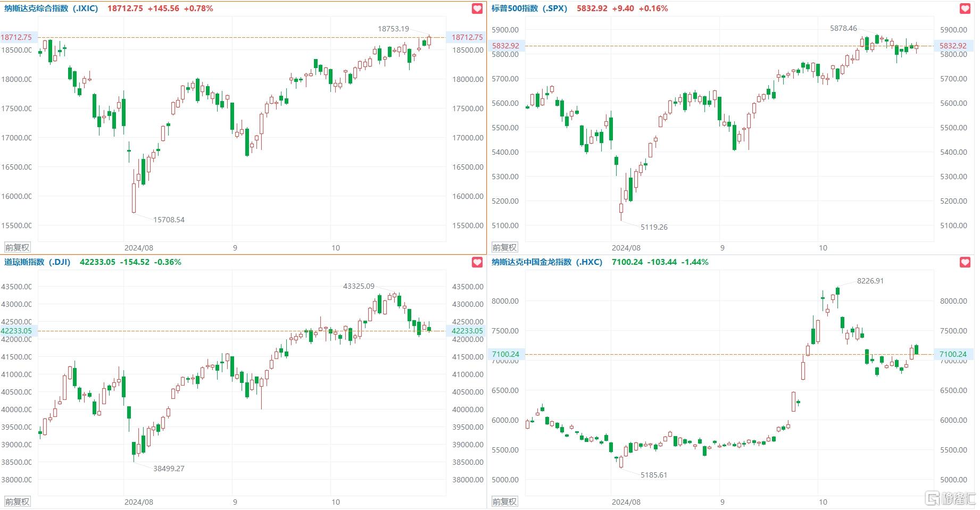
Task: Open the 前复权 dropdown in the Dow Jones chart
Action: (x=18, y=501)
